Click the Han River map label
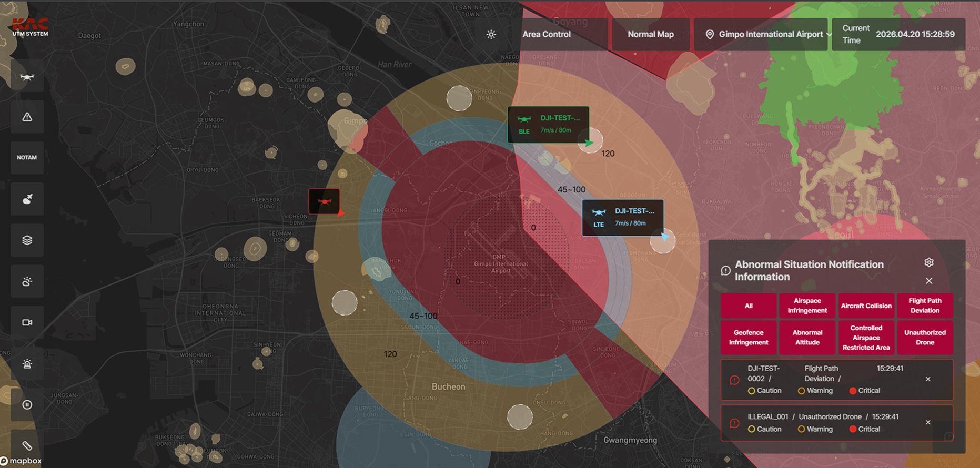This screenshot has width=980, height=468. [x=395, y=65]
